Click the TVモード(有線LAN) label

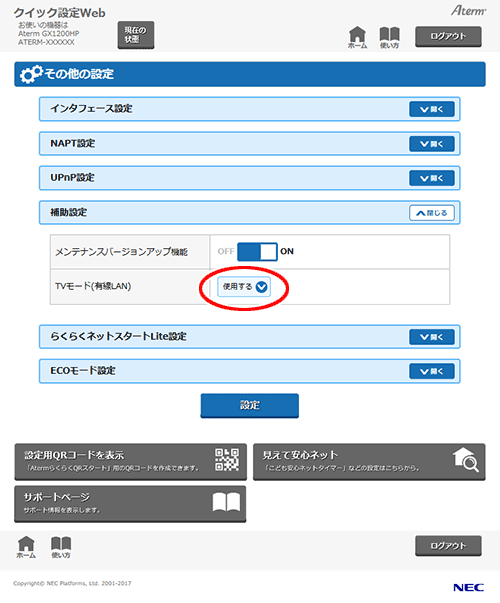pos(93,286)
